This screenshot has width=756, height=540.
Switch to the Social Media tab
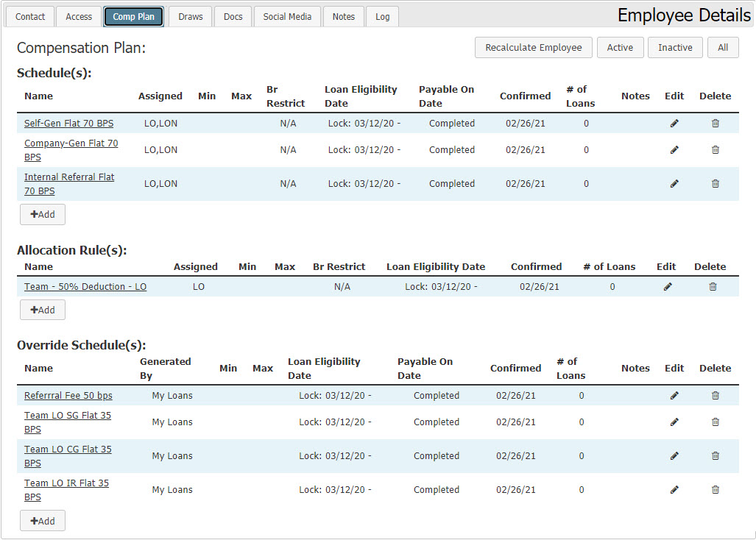pos(287,16)
